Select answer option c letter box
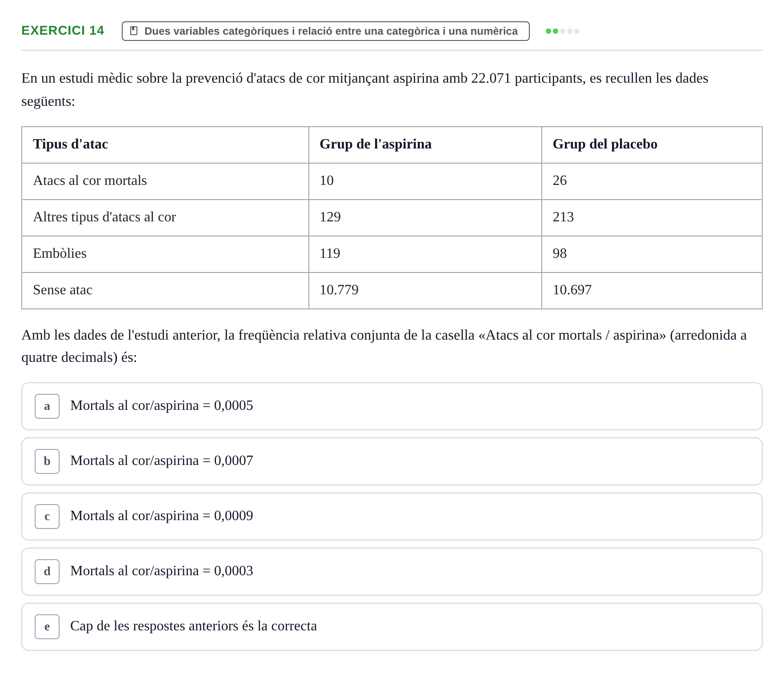 click(x=47, y=517)
